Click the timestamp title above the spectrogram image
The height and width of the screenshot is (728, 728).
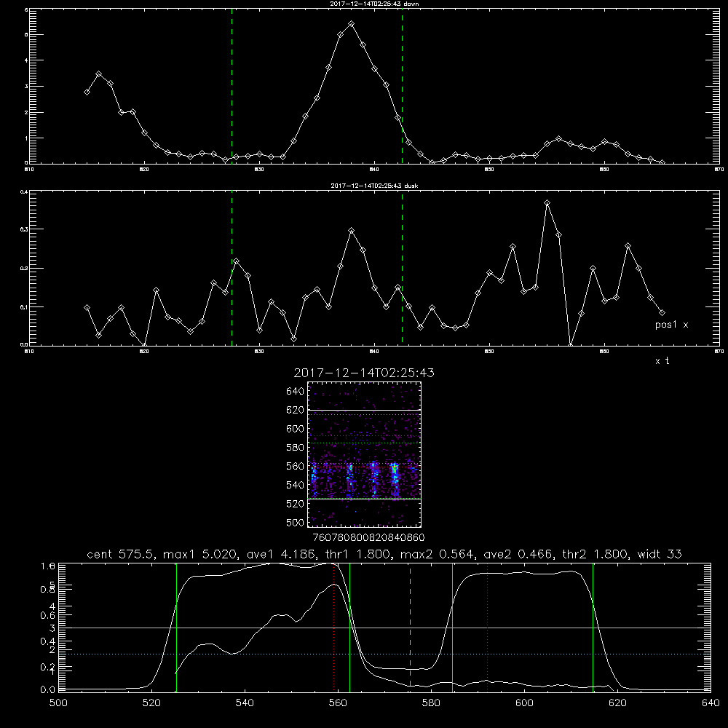pyautogui.click(x=364, y=373)
